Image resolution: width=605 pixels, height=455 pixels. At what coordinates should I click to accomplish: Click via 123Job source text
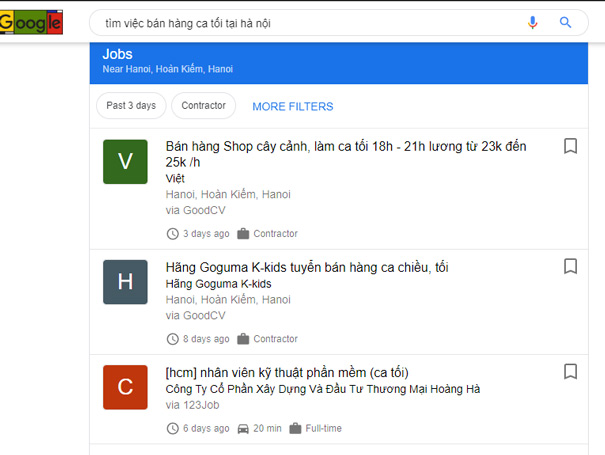click(193, 405)
